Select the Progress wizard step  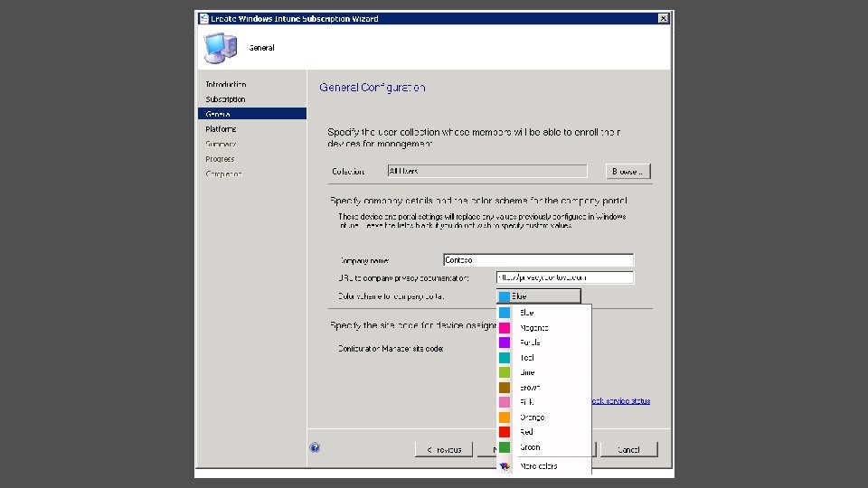tap(220, 159)
